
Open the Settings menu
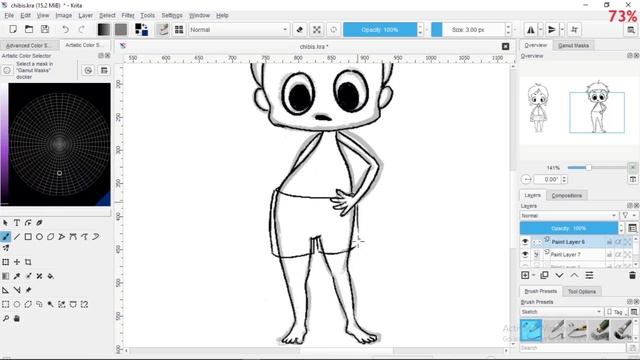172,16
